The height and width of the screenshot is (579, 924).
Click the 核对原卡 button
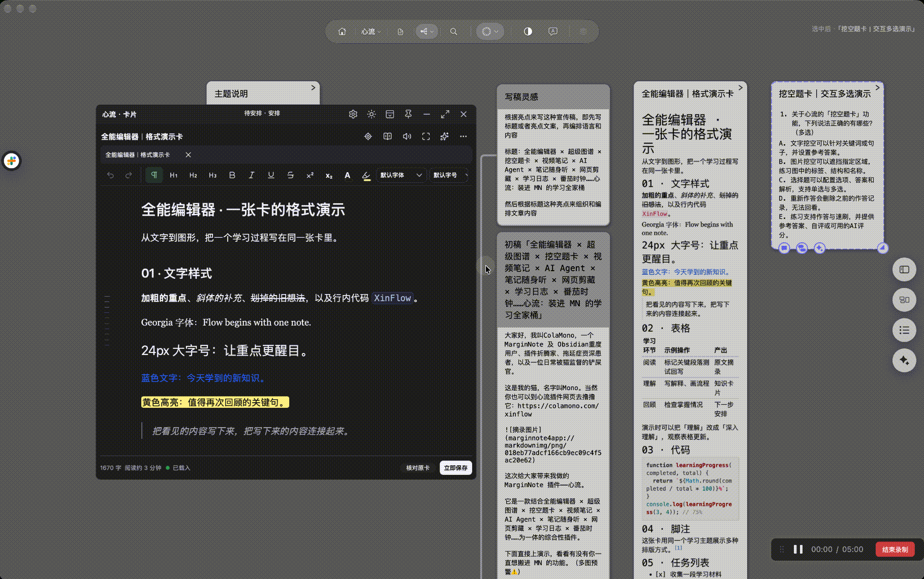418,468
